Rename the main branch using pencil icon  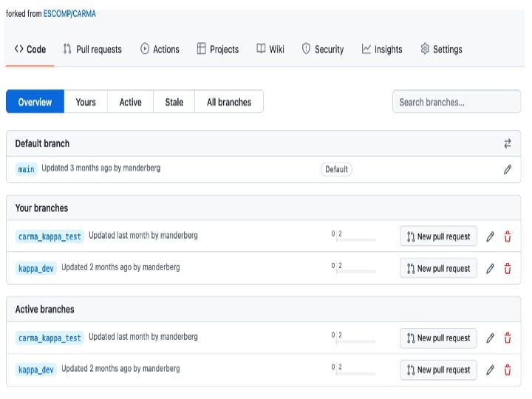(507, 169)
